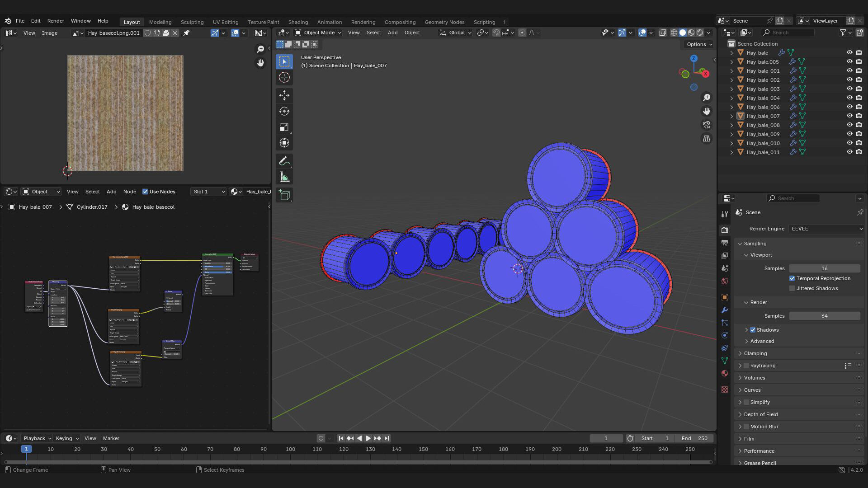Screen dimensions: 868x488
Task: Expand Hay_bale_009 in the outliner
Action: [x=731, y=134]
